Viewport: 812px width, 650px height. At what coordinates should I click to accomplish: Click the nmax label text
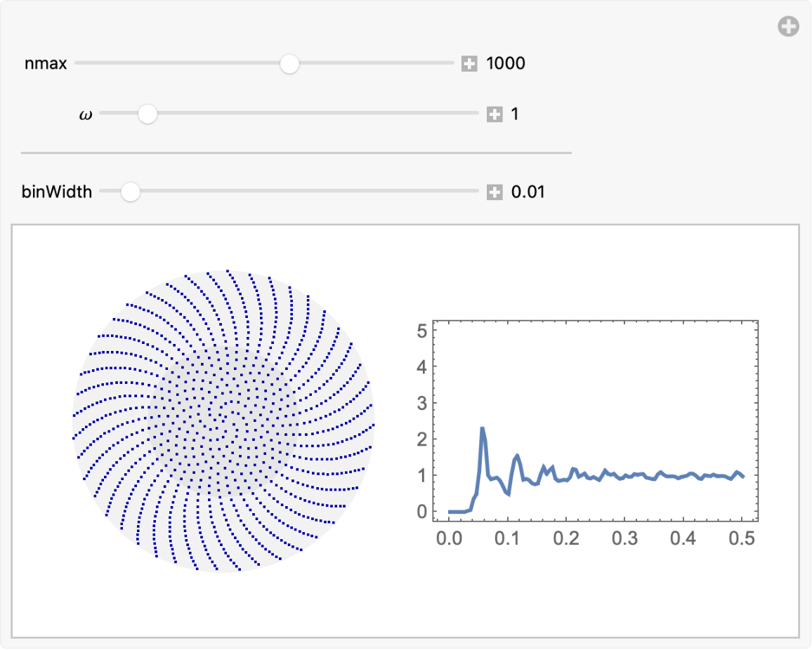click(46, 64)
